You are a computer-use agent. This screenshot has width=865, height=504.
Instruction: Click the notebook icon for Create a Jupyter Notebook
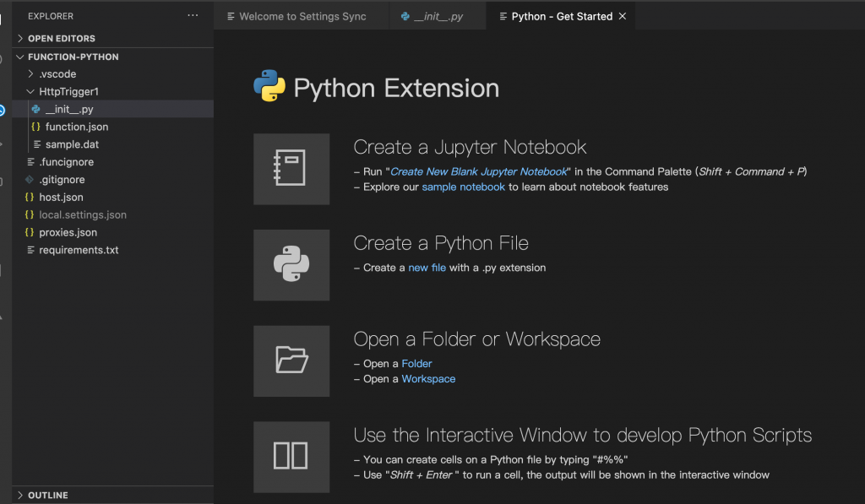[291, 169]
